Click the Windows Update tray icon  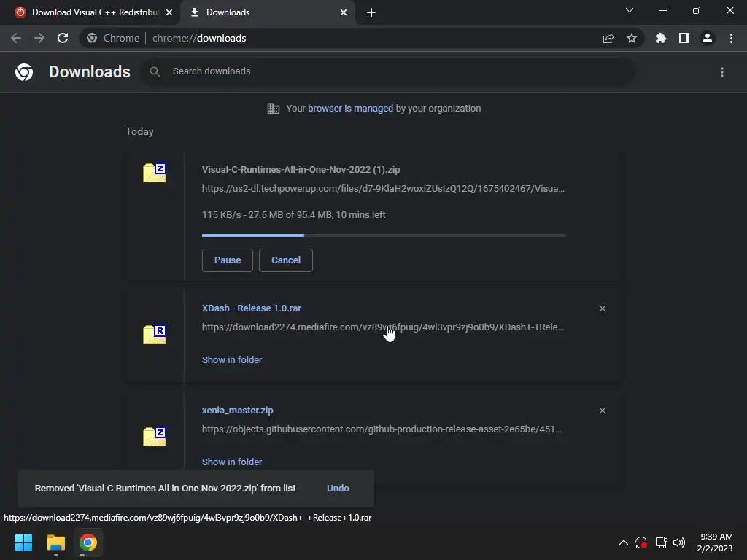641,542
